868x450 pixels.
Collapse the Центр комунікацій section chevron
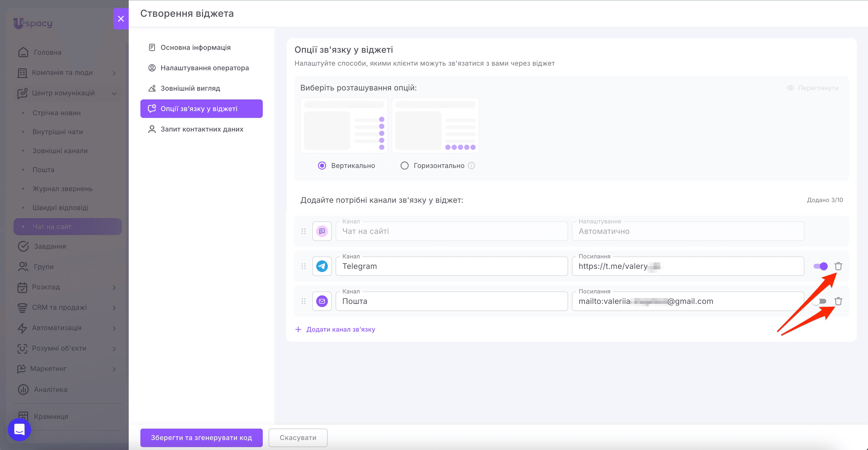114,93
